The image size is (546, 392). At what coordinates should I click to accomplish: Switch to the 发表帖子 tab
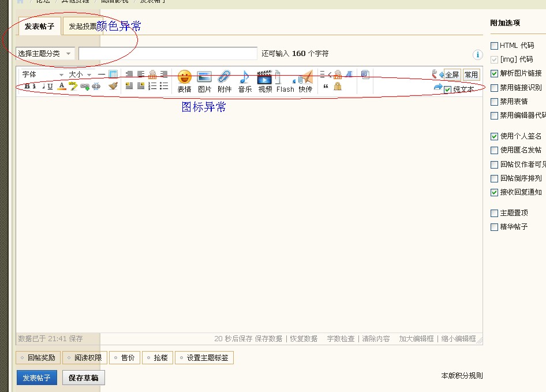[39, 26]
